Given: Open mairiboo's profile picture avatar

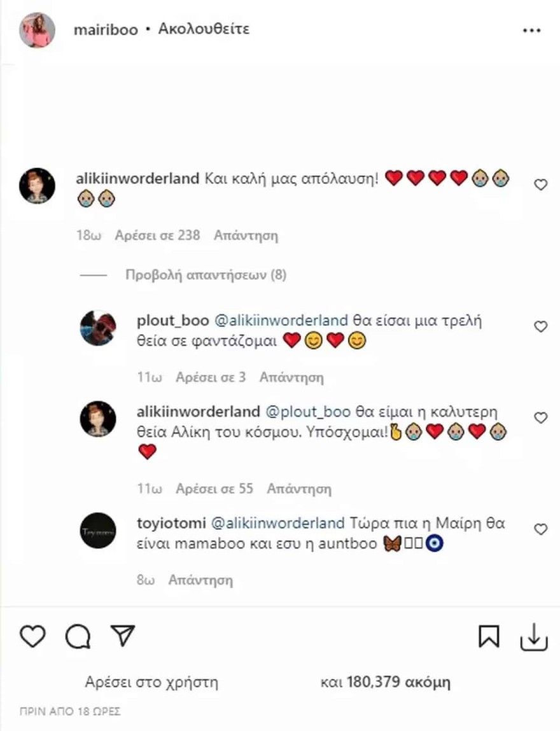Looking at the screenshot, I should coord(37,30).
